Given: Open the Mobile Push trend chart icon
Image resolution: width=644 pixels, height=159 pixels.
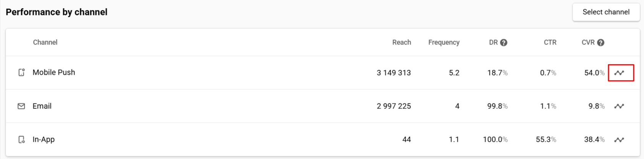Looking at the screenshot, I should tap(619, 73).
